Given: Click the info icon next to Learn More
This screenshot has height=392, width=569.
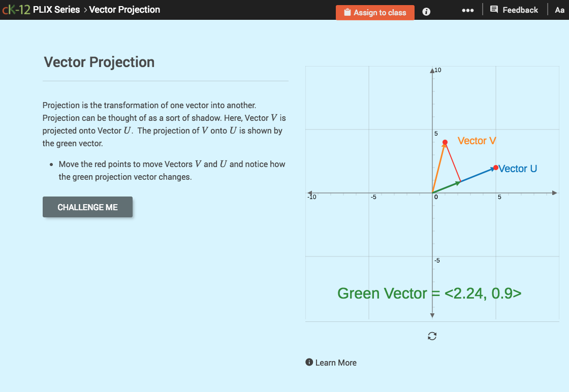Looking at the screenshot, I should click(x=309, y=362).
